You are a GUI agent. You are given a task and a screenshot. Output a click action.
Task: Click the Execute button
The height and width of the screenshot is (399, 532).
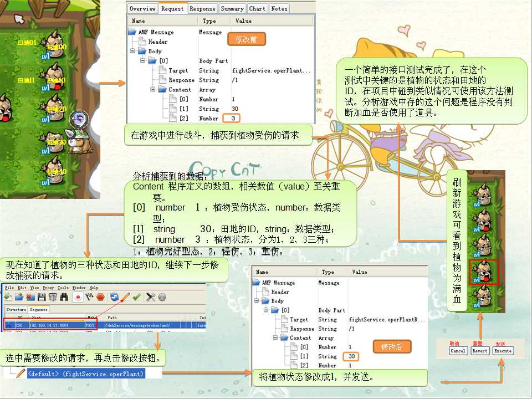tap(503, 351)
